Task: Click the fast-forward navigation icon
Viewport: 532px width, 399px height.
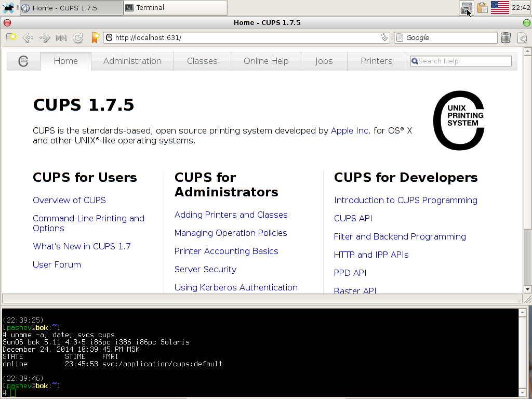Action: point(61,37)
